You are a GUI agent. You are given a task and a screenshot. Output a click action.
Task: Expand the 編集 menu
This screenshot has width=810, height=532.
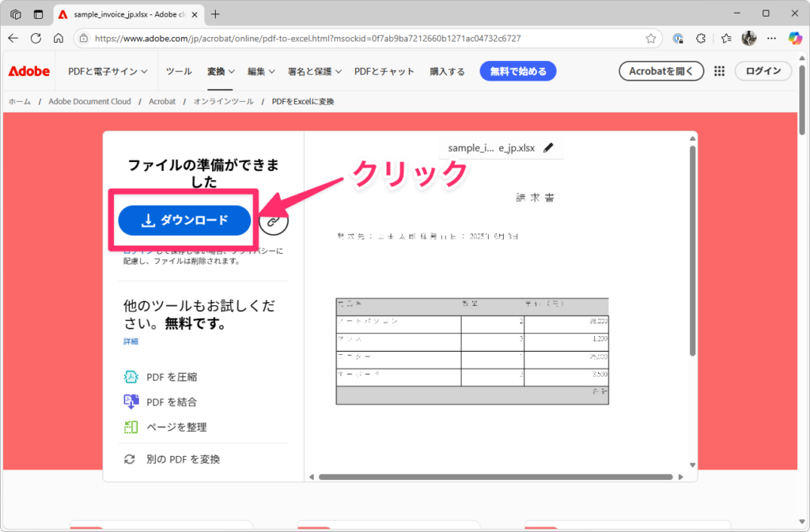(261, 71)
